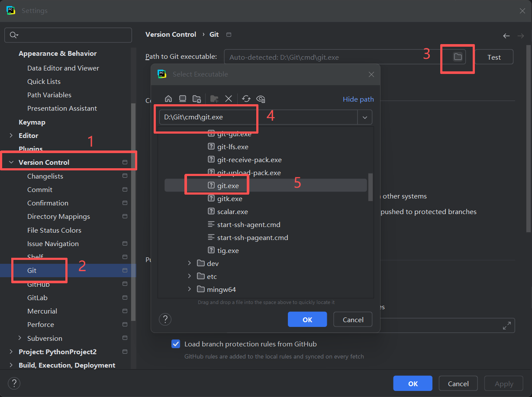Open help icon at bottom of Settings window
The height and width of the screenshot is (397, 532).
click(14, 383)
